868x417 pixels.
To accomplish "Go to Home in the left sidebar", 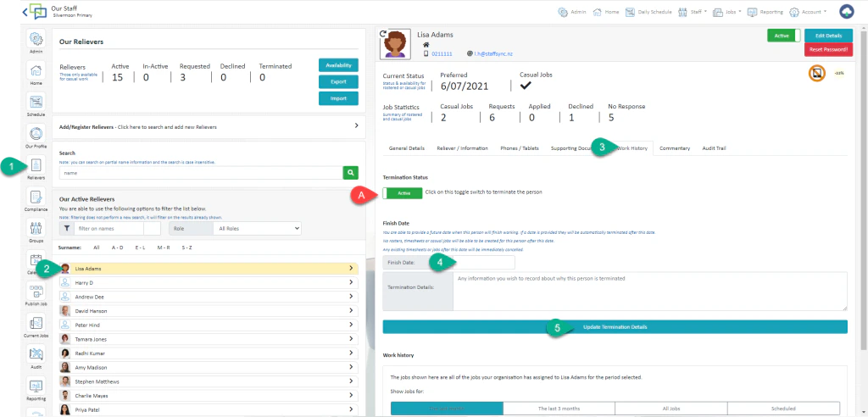I will point(36,71).
